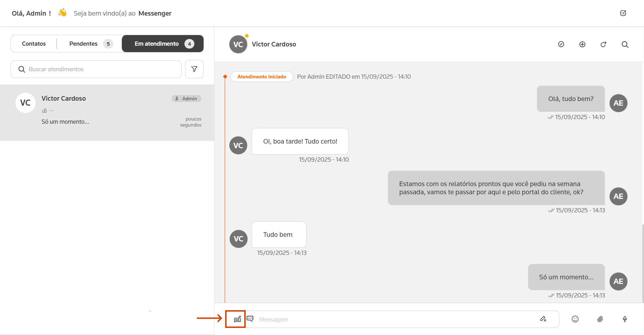Click Victor Cardoso name in chat header

click(x=274, y=44)
